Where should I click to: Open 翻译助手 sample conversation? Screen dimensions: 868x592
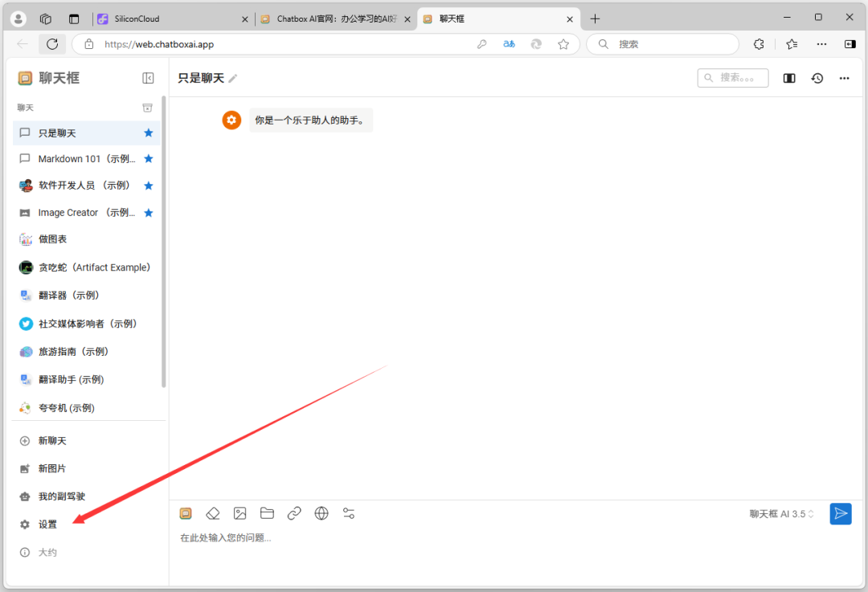(86, 380)
